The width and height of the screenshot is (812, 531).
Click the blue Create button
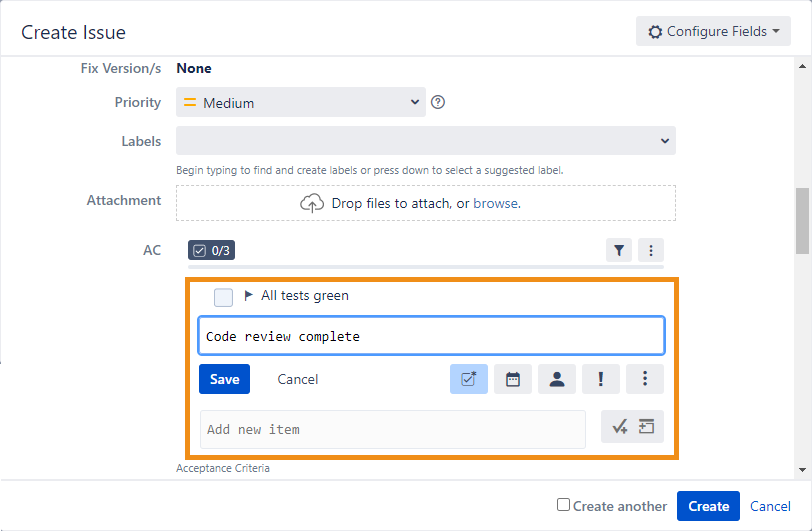click(708, 506)
